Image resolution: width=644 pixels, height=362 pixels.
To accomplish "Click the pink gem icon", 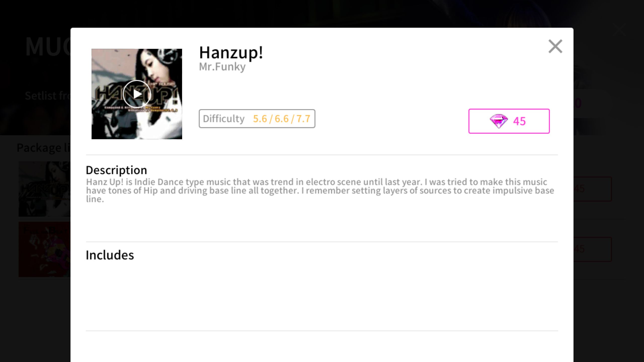I will 499,121.
